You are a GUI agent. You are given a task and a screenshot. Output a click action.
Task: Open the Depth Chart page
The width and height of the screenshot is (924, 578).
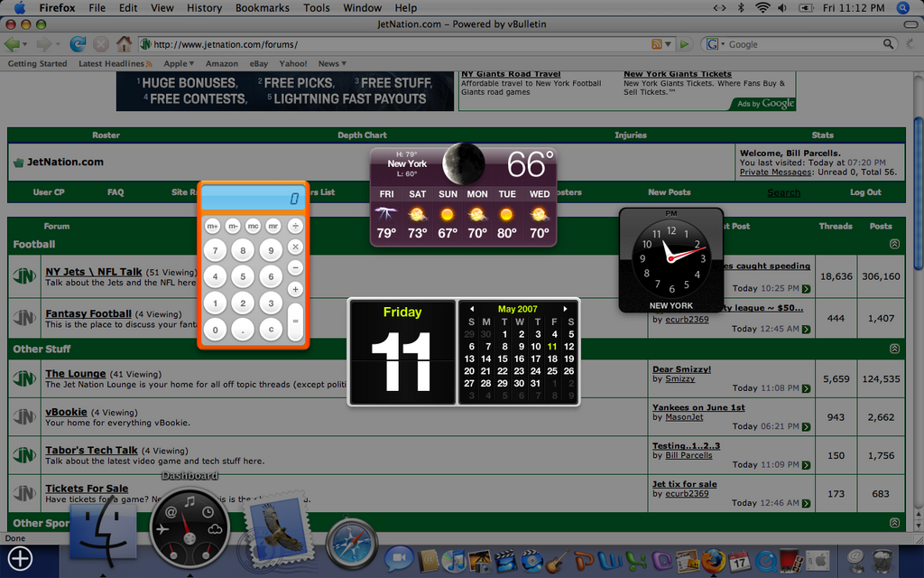[362, 135]
